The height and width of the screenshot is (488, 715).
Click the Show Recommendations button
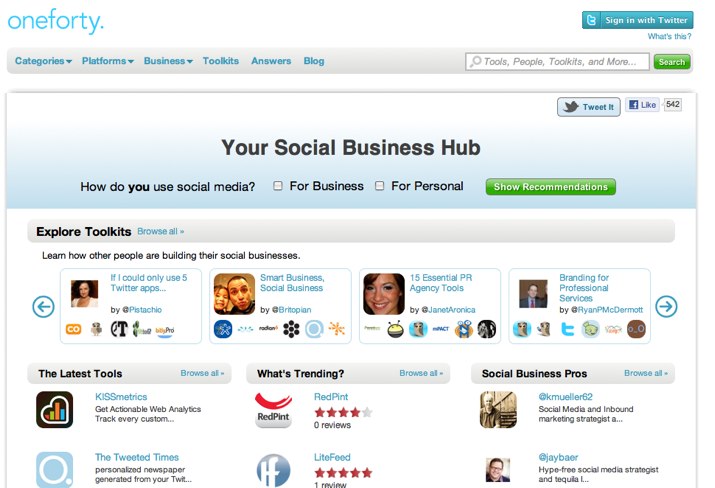pyautogui.click(x=550, y=187)
